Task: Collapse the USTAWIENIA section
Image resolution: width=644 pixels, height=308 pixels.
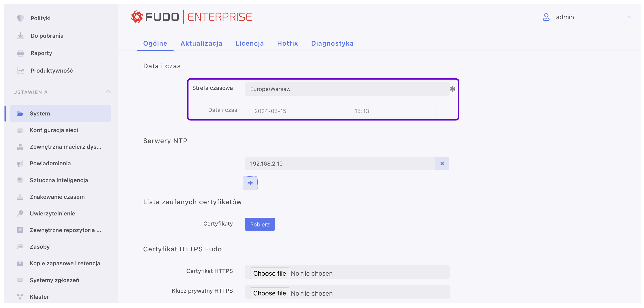Action: [x=108, y=92]
